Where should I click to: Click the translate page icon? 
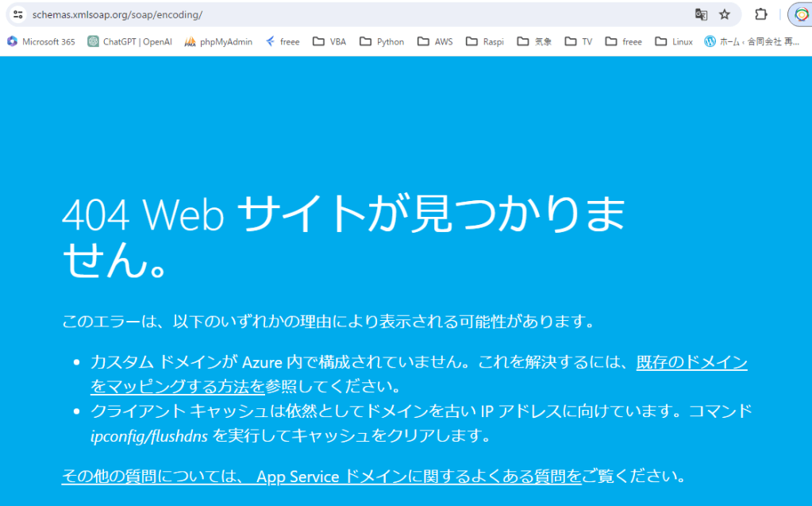(701, 14)
